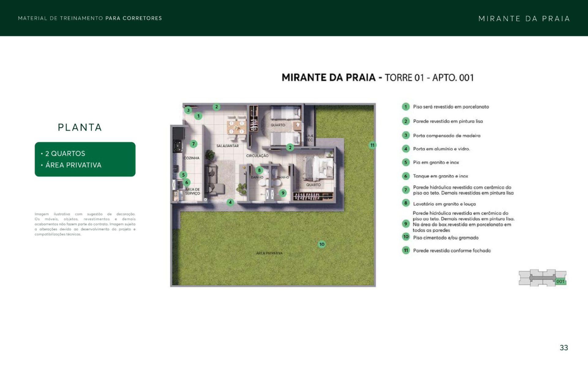Select marker 9 in the bathroom plan
The width and height of the screenshot is (588, 368).
coord(283,193)
